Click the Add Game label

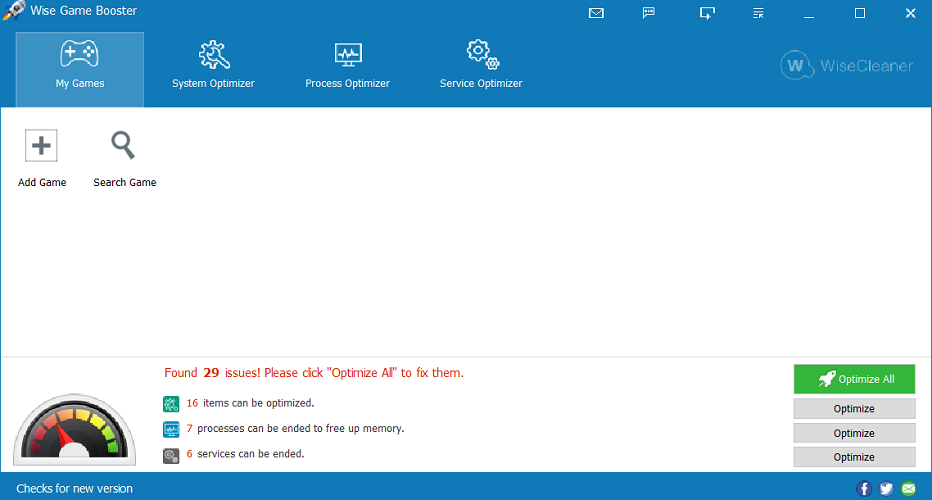click(42, 183)
